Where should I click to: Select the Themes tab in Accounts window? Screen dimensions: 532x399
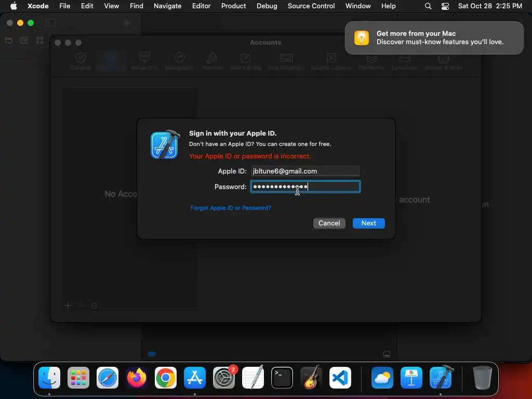(x=212, y=62)
